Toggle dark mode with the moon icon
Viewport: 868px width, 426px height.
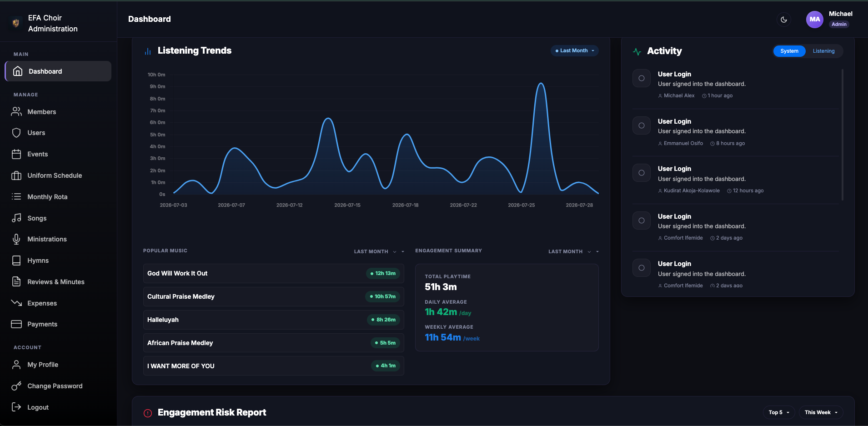(x=783, y=20)
